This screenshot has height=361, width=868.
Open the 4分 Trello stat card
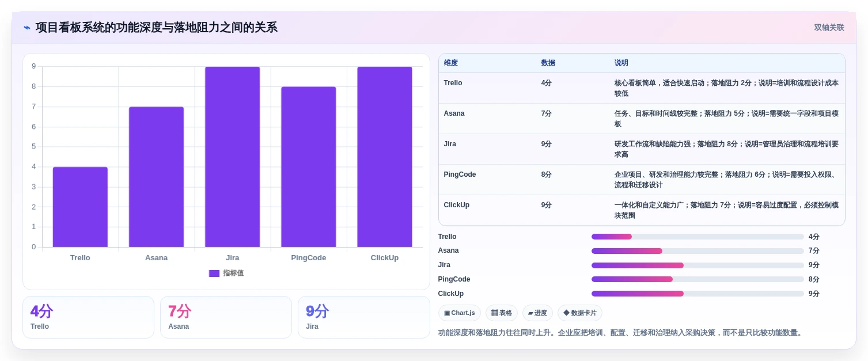88,317
